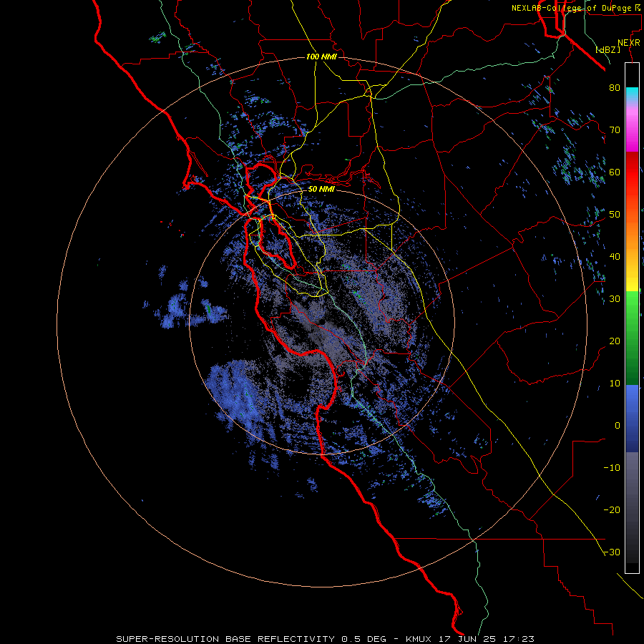Click the KMUX 17 JUN 25 17:23 timestamp
Screen dimensions: 644x644
tap(470, 639)
